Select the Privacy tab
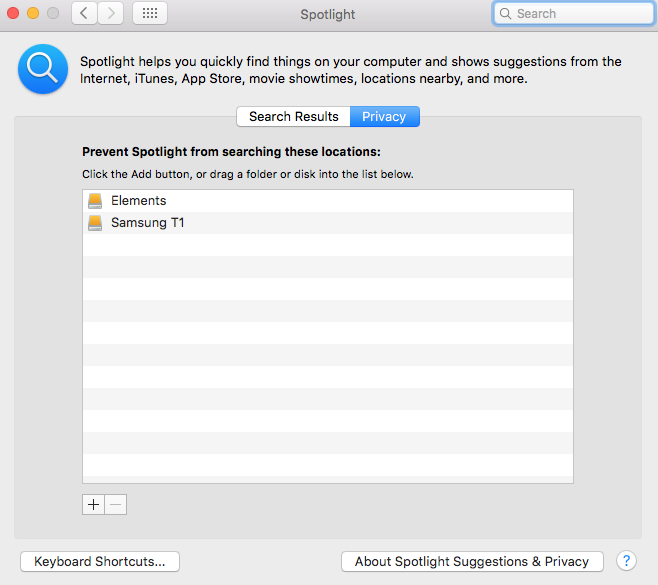 tap(384, 117)
